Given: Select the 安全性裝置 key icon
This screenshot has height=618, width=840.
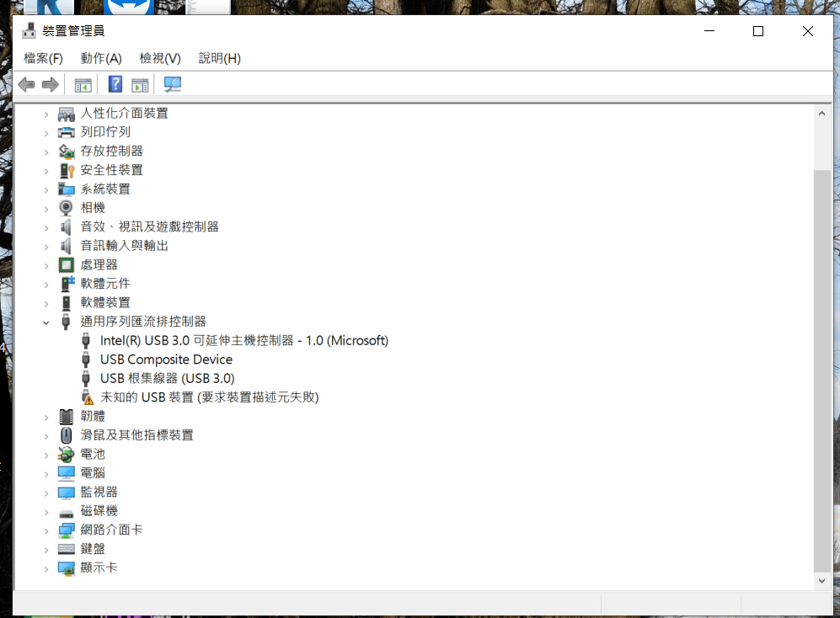Looking at the screenshot, I should tap(67, 170).
